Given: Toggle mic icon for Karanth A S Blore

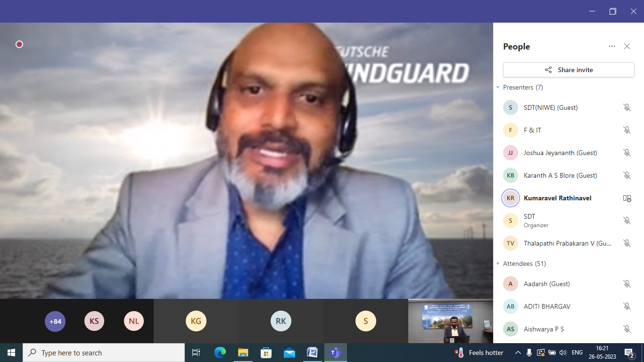Looking at the screenshot, I should (x=627, y=175).
